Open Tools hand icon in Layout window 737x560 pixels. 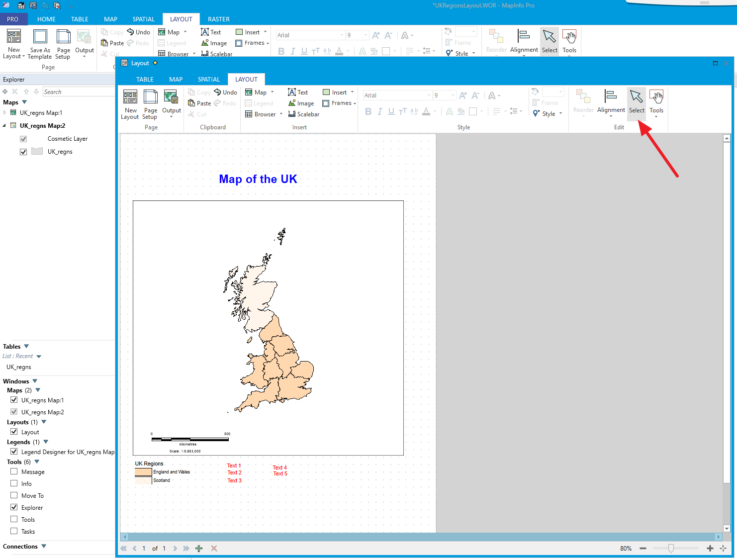tap(656, 103)
